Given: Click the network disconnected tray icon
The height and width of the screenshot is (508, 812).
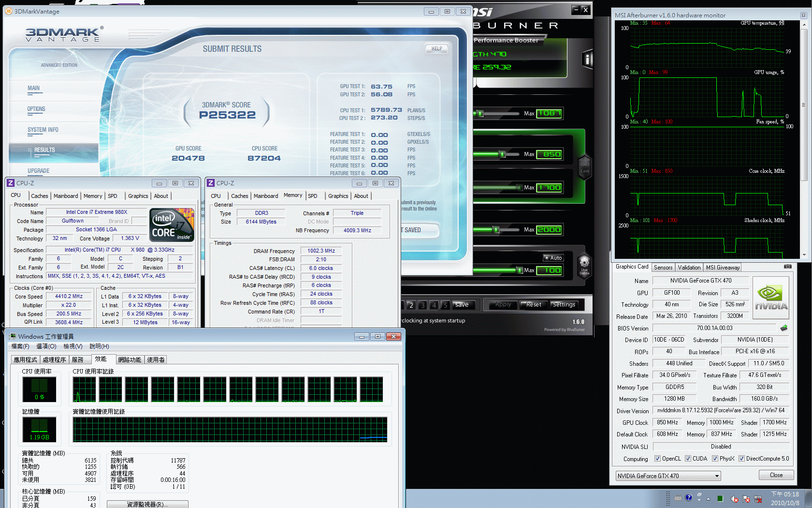Looking at the screenshot, I should point(758,499).
